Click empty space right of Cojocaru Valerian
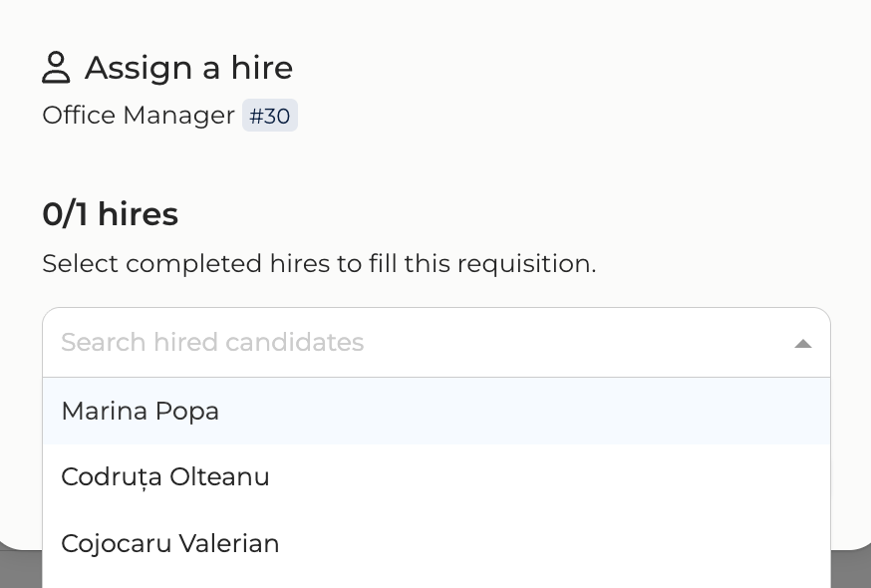This screenshot has width=871, height=588. (x=548, y=543)
